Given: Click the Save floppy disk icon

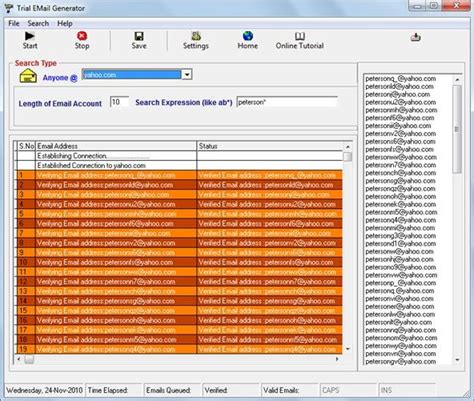Looking at the screenshot, I should [139, 36].
